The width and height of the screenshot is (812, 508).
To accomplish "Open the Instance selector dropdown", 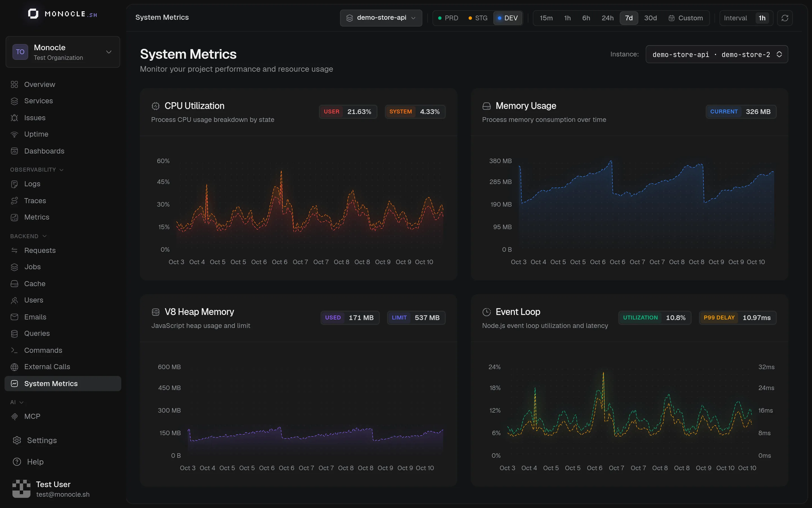I will [717, 54].
